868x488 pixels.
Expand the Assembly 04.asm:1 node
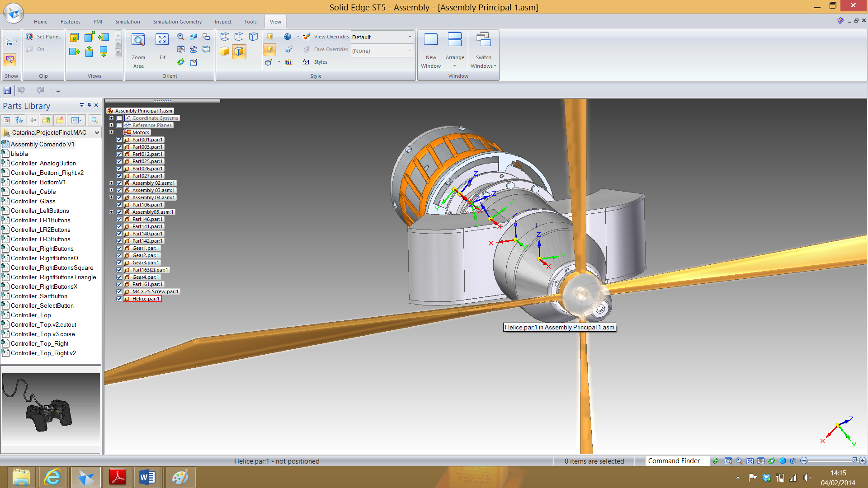(x=111, y=197)
